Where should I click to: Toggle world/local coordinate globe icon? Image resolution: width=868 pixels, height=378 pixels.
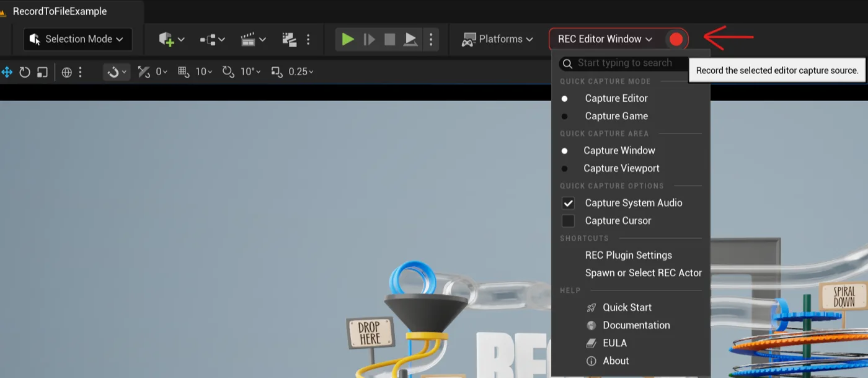(67, 72)
